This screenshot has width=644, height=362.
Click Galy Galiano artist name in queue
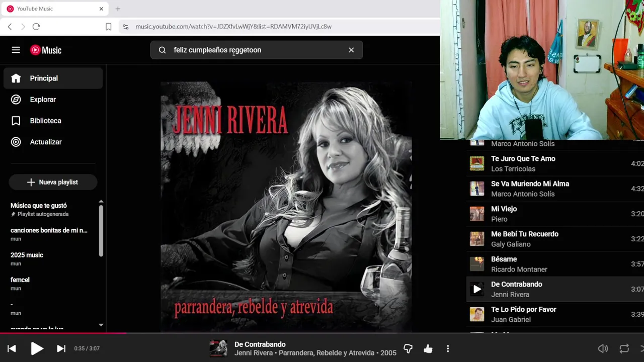[511, 244]
